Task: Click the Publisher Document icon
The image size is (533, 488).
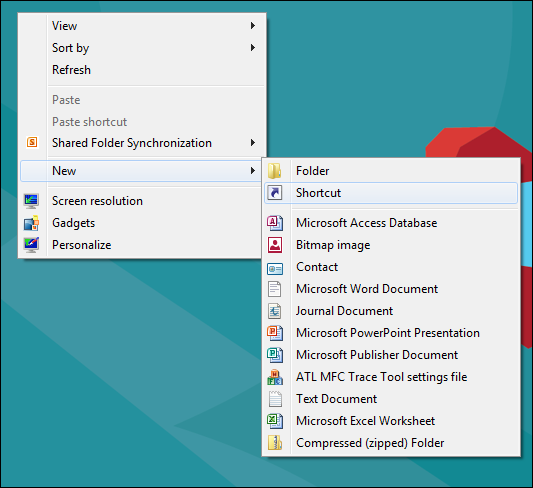Action: click(x=275, y=355)
